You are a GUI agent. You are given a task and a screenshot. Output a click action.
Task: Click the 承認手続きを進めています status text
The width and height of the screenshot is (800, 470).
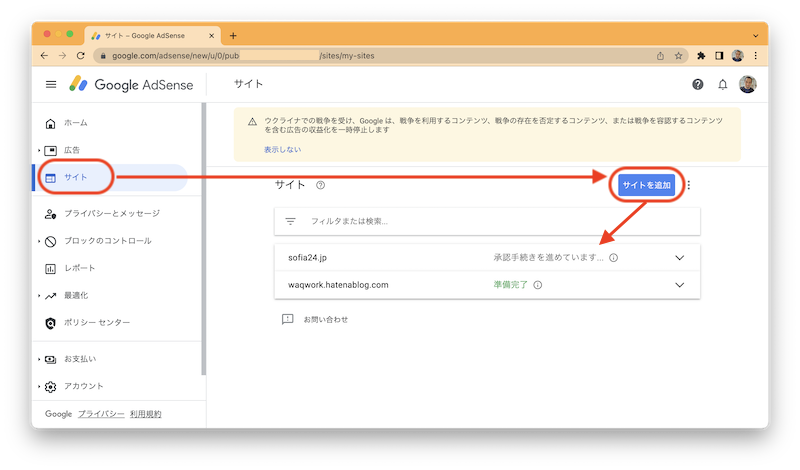[548, 258]
